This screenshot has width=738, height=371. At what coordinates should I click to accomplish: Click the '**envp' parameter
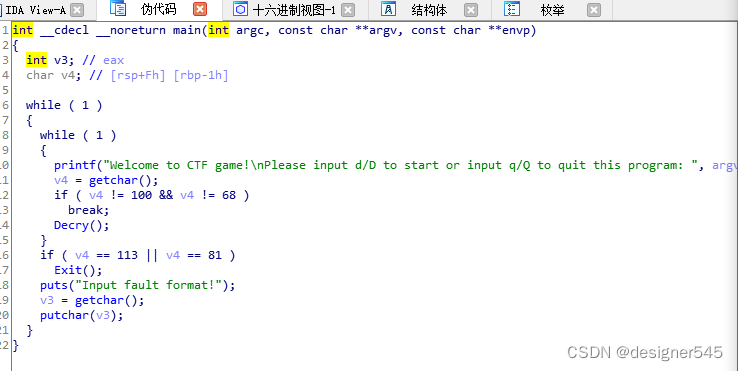[509, 31]
